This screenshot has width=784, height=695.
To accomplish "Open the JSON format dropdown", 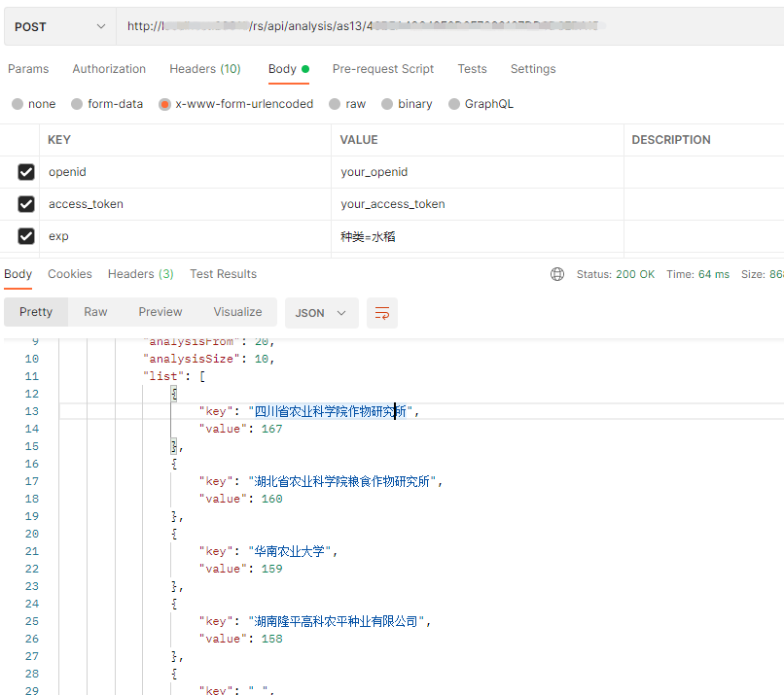I will (321, 313).
